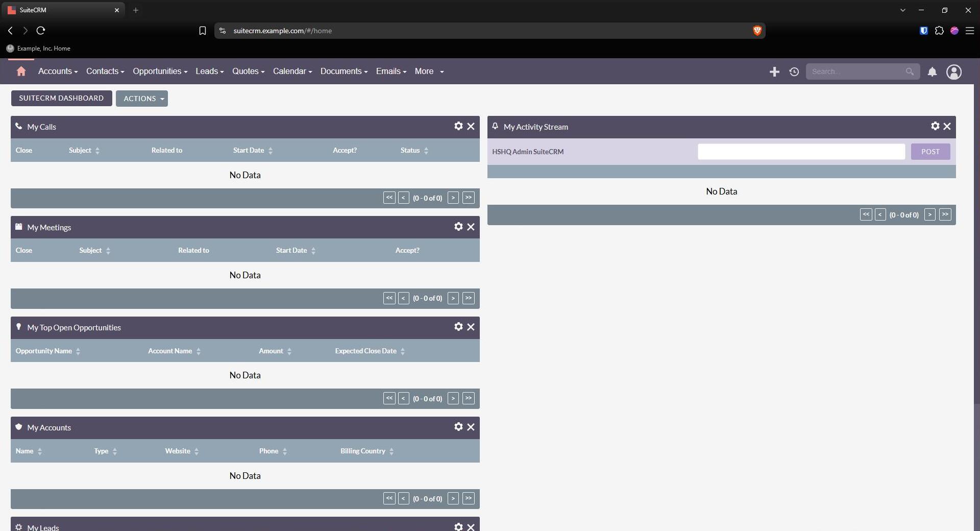980x531 pixels.
Task: Close the My Accounts dashlet
Action: tap(471, 427)
